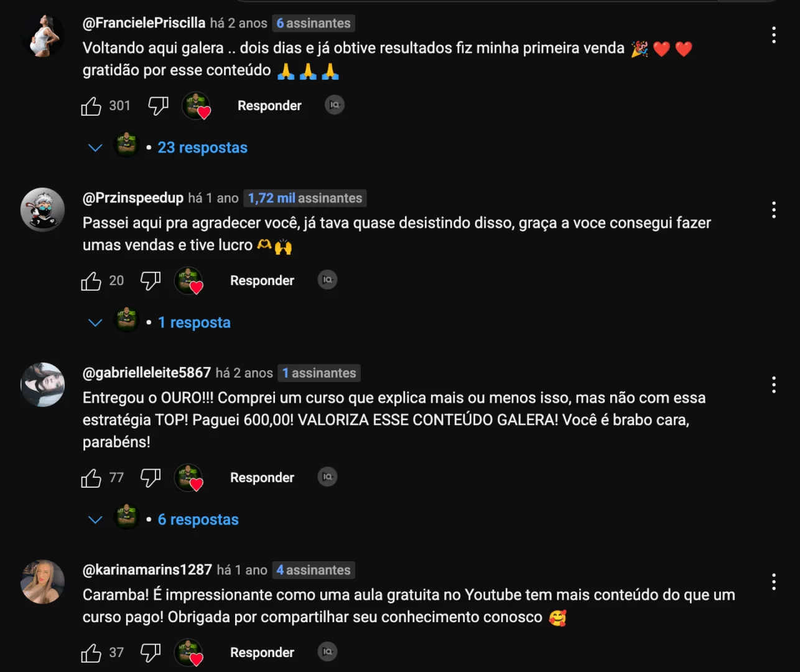Toggle creator heart on @gabrielleleite5867 comment

(188, 478)
